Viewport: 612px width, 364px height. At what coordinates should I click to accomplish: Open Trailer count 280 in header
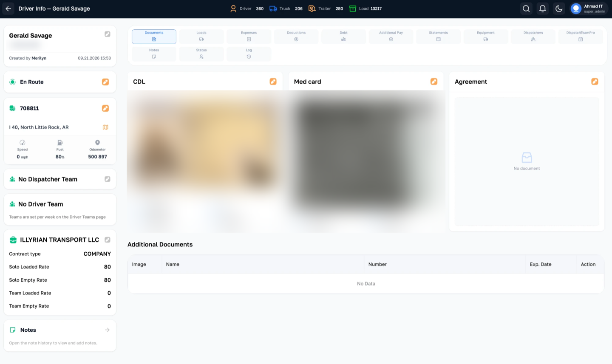point(326,8)
